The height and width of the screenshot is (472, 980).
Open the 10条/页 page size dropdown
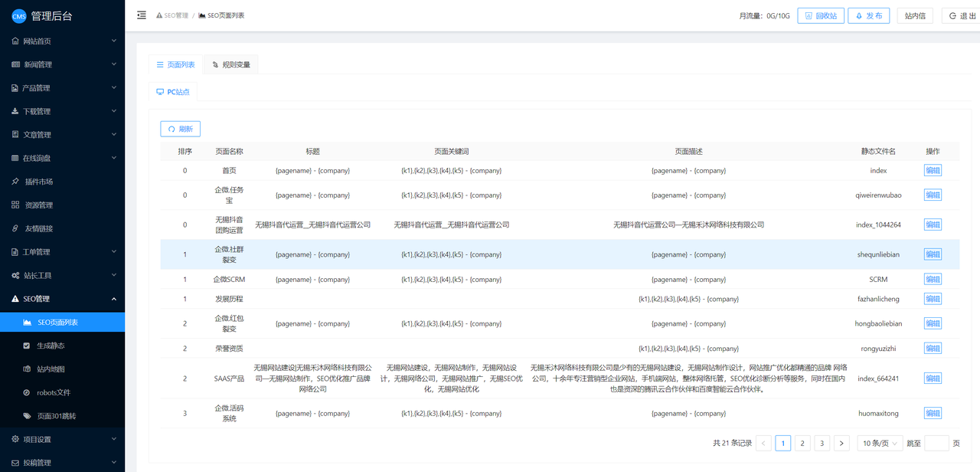click(879, 443)
